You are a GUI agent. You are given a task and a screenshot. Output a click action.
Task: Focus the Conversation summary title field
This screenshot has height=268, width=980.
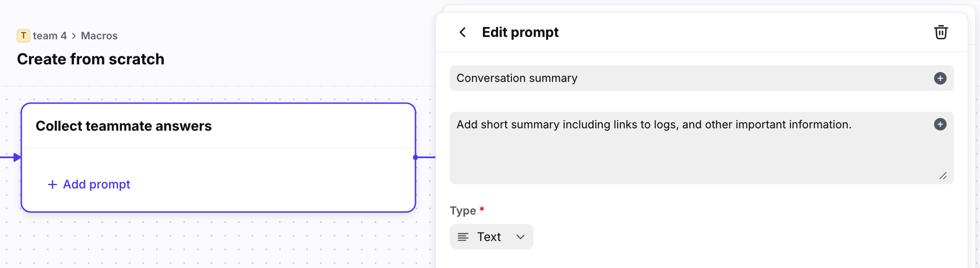[x=688, y=78]
